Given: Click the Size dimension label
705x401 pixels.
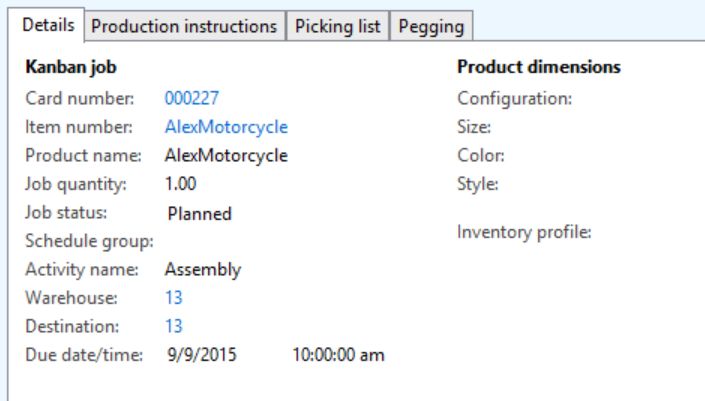Looking at the screenshot, I should [474, 127].
